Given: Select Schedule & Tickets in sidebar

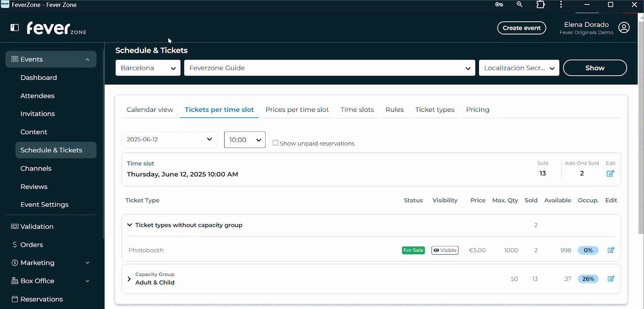Looking at the screenshot, I should (x=56, y=150).
